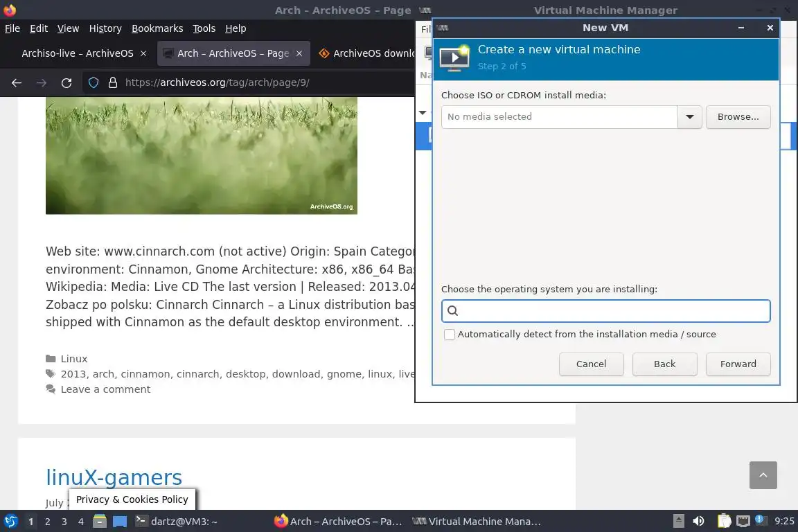The width and height of the screenshot is (798, 532).
Task: Enable automatic OS detection from install media
Action: (450, 335)
